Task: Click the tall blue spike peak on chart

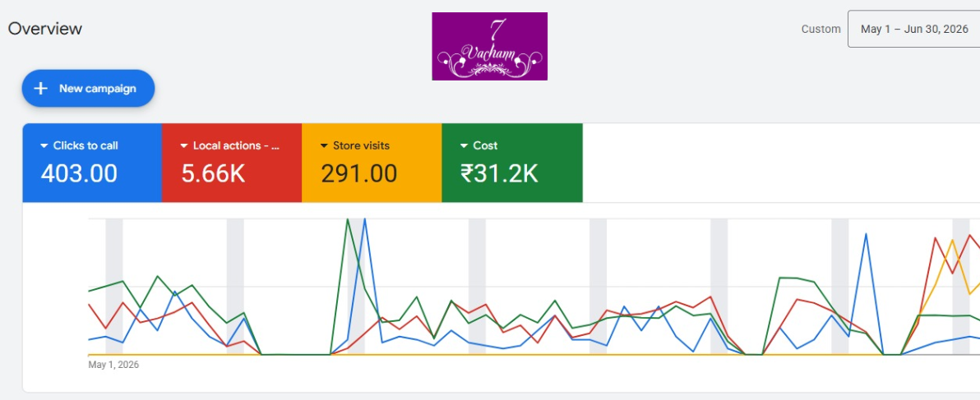Action: pyautogui.click(x=364, y=219)
